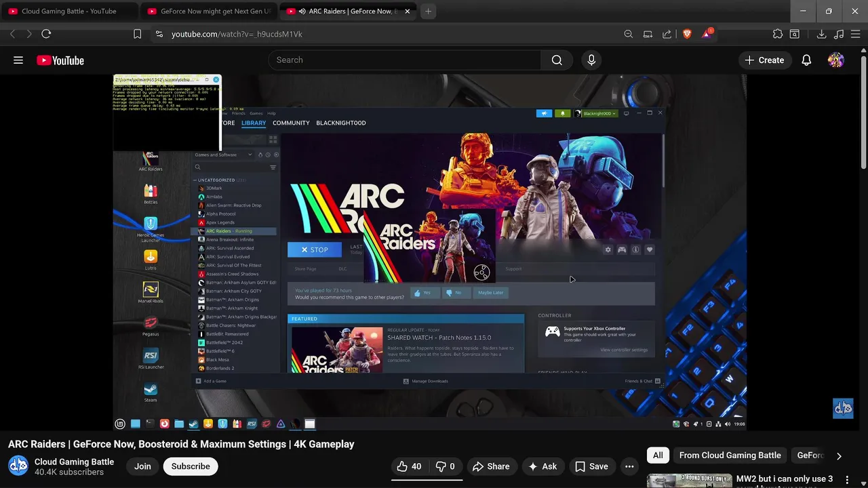Reload the current YouTube page
Image resolution: width=868 pixels, height=488 pixels.
click(x=46, y=34)
